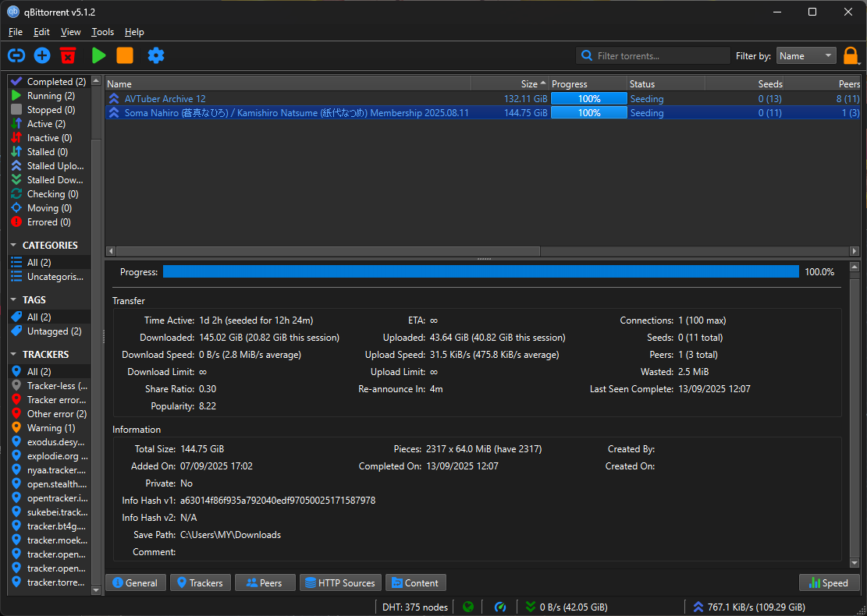Click the orange lock UI icon
Viewport: 867px width, 616px height.
[x=851, y=56]
